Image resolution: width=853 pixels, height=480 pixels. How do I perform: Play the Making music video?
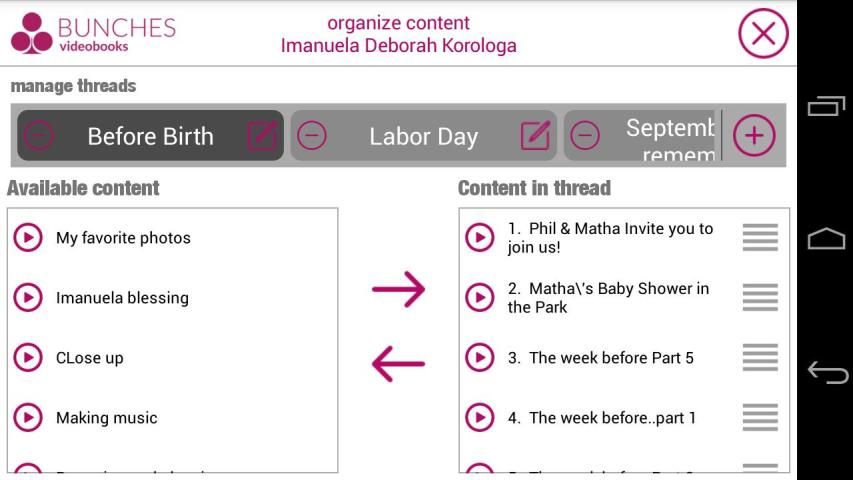[x=28, y=418]
